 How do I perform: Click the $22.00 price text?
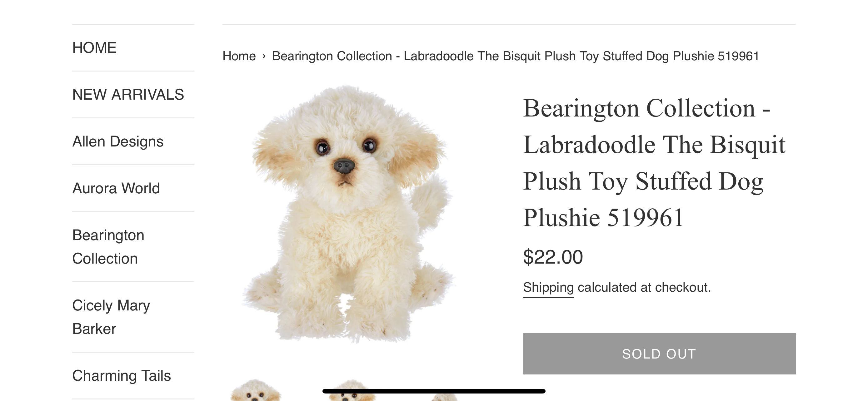(553, 257)
